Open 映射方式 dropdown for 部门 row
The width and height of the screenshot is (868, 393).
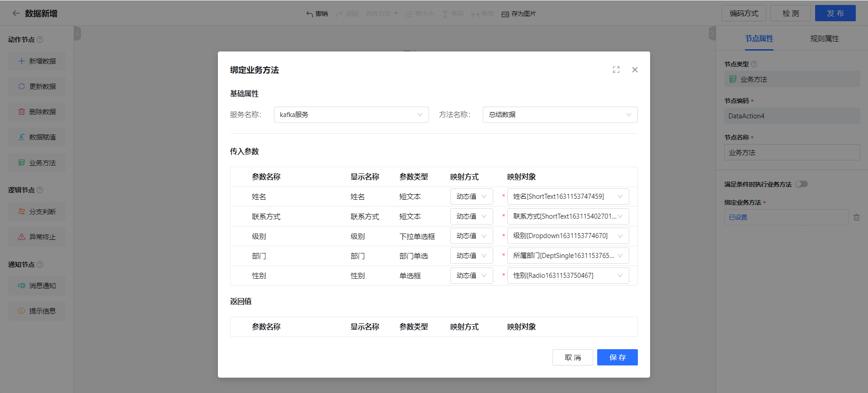click(x=472, y=256)
